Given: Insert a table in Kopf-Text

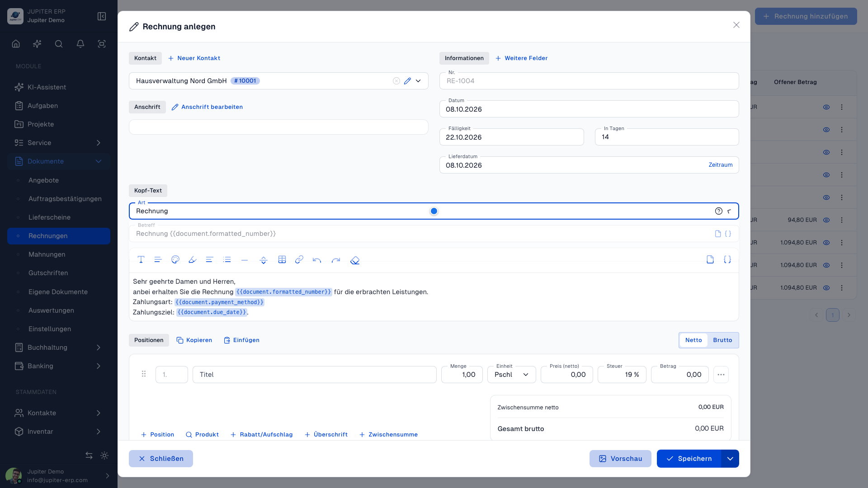Looking at the screenshot, I should tap(282, 259).
